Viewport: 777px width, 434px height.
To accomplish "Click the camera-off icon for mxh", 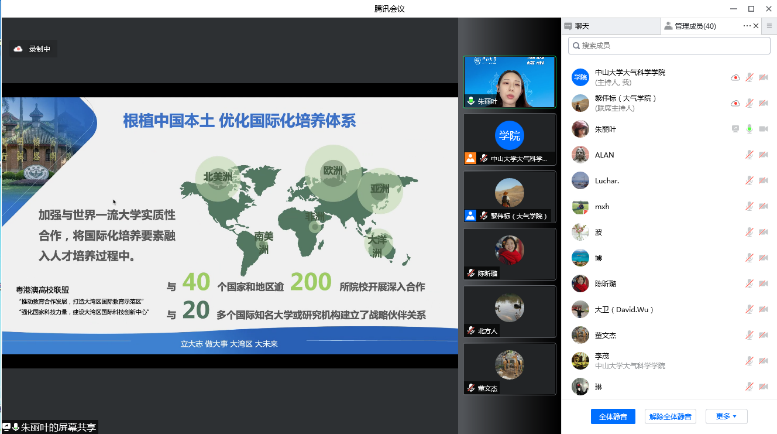I will pos(763,207).
